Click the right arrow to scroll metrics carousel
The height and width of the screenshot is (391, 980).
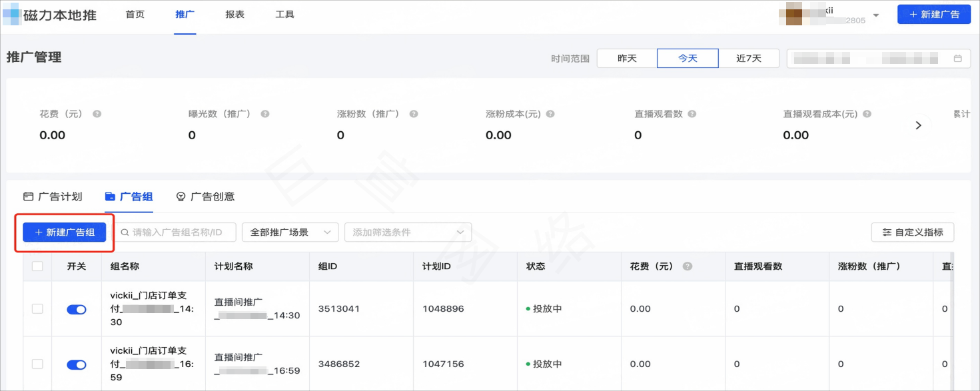point(919,125)
